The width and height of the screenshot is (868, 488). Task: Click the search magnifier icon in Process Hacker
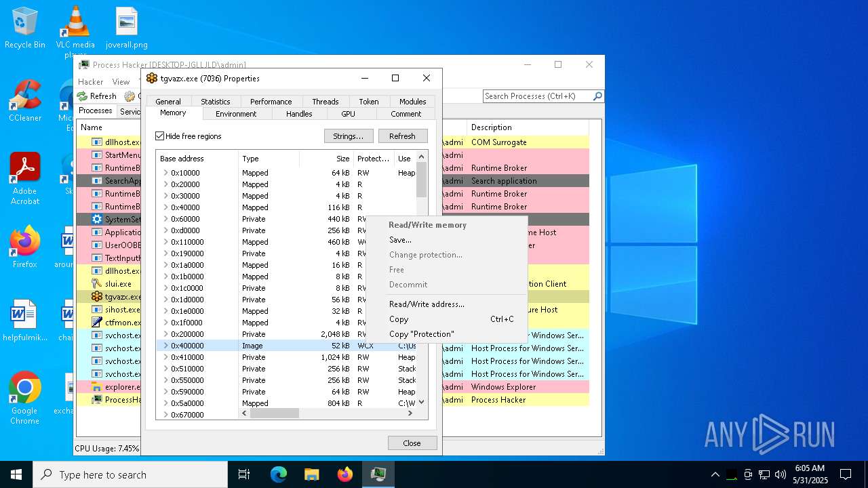tap(597, 96)
